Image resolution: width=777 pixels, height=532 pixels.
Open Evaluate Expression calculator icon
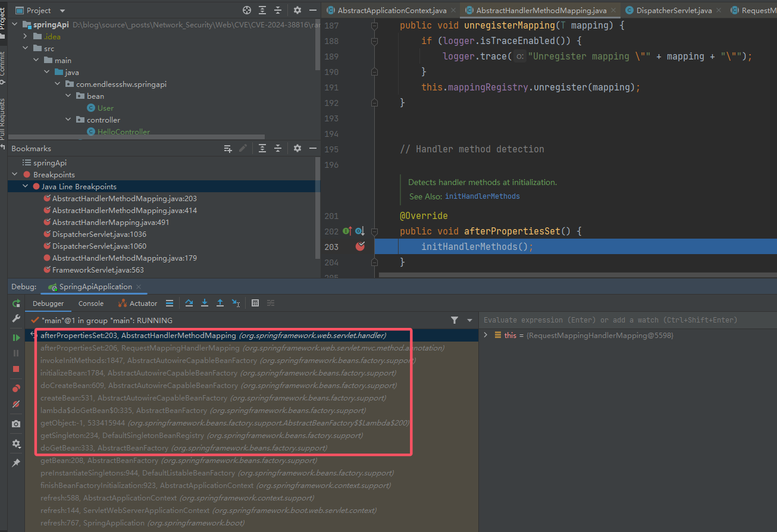(x=255, y=303)
